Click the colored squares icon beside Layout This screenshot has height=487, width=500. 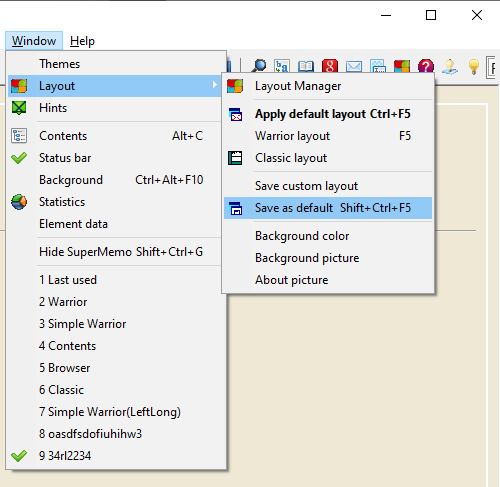(x=19, y=86)
